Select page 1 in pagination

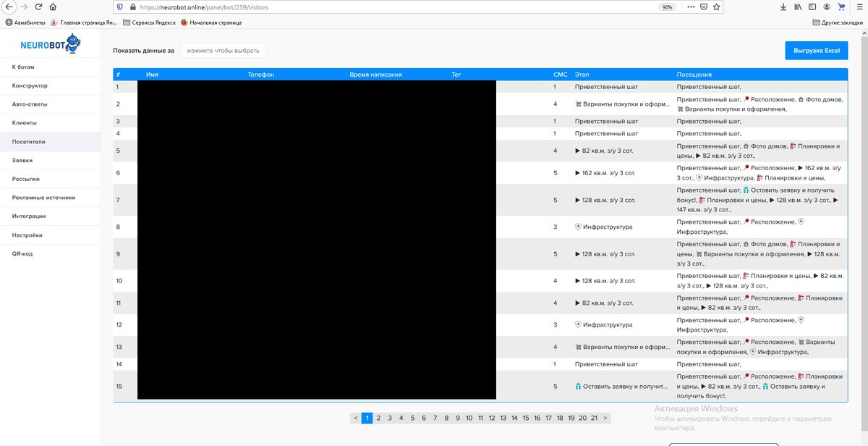coord(367,418)
